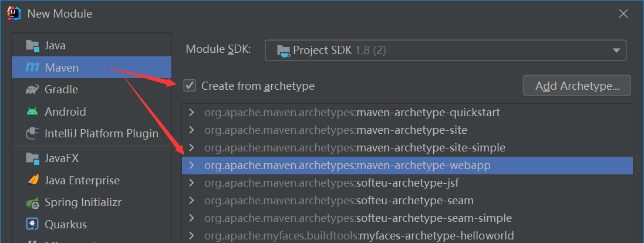Select Maven module type
This screenshot has height=243, width=644.
92,67
